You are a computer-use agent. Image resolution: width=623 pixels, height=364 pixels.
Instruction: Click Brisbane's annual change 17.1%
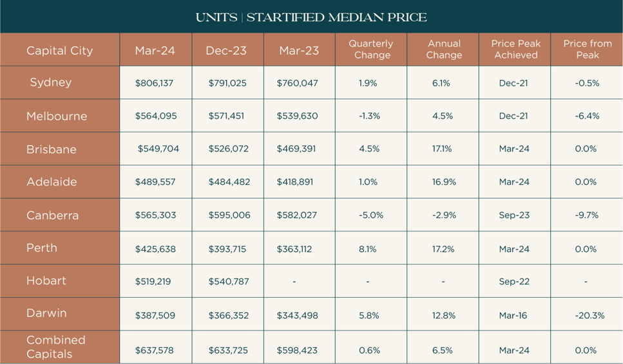442,149
